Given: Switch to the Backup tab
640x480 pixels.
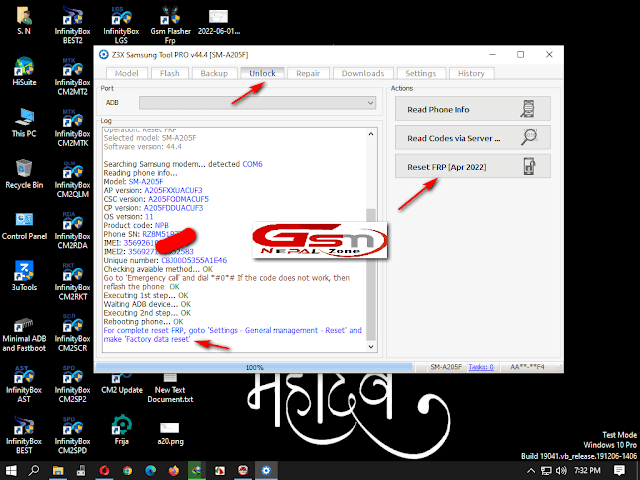Looking at the screenshot, I should [x=214, y=73].
